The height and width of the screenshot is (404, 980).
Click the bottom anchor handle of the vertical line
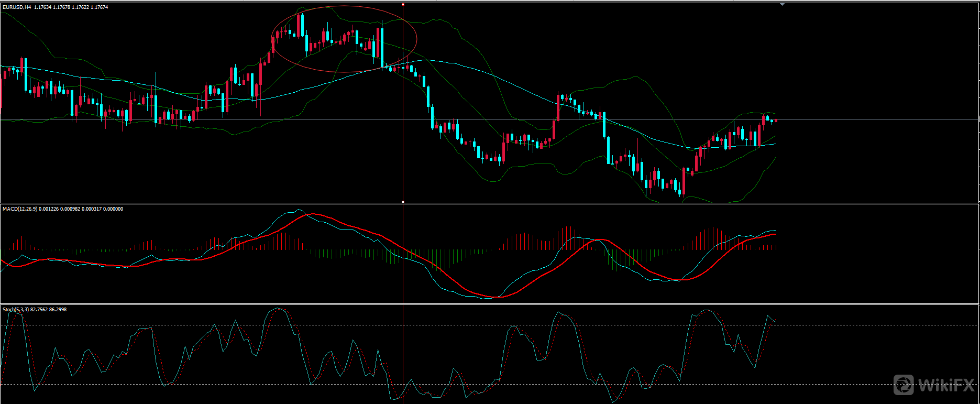[403, 202]
